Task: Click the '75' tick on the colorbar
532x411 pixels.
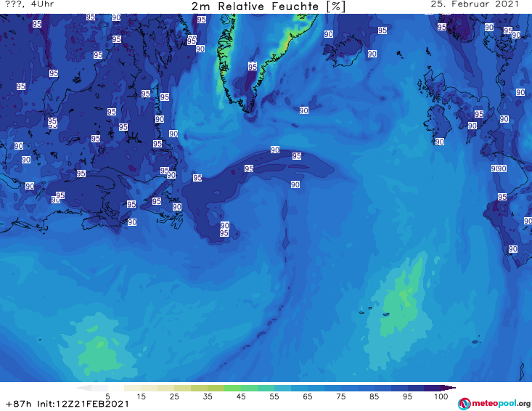Action: [340, 396]
